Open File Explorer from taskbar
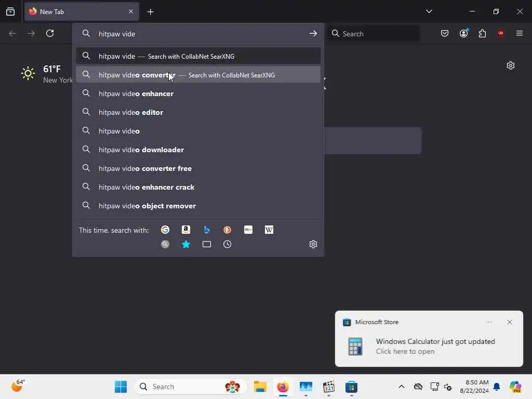 (x=260, y=387)
